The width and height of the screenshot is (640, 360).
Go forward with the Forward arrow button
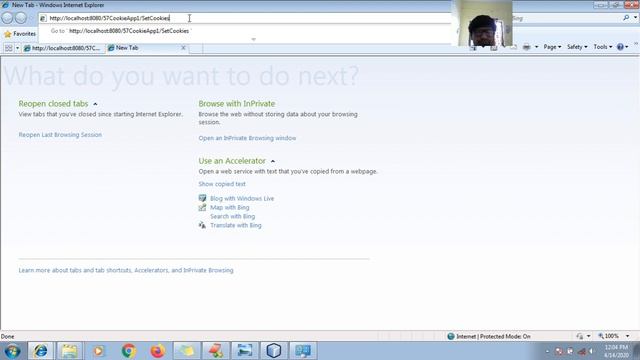coord(21,18)
